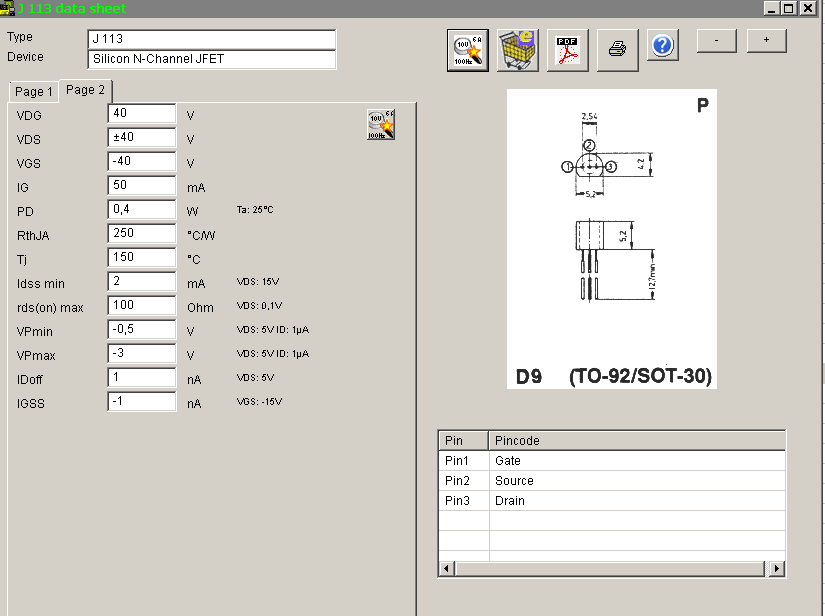
Task: Select the Page 2 tab
Action: click(85, 90)
